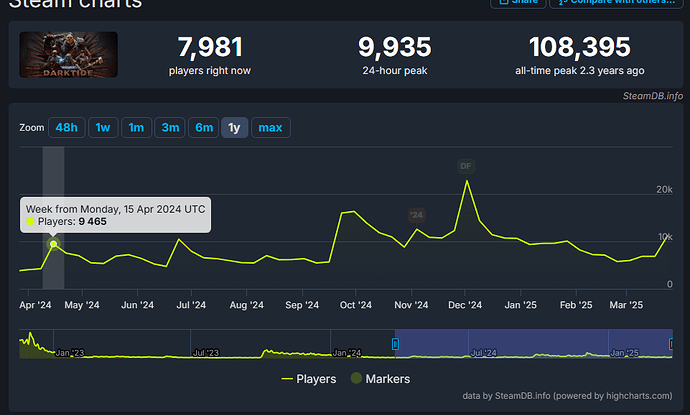
Task: Click the Jan '25 axis label
Action: pos(521,305)
